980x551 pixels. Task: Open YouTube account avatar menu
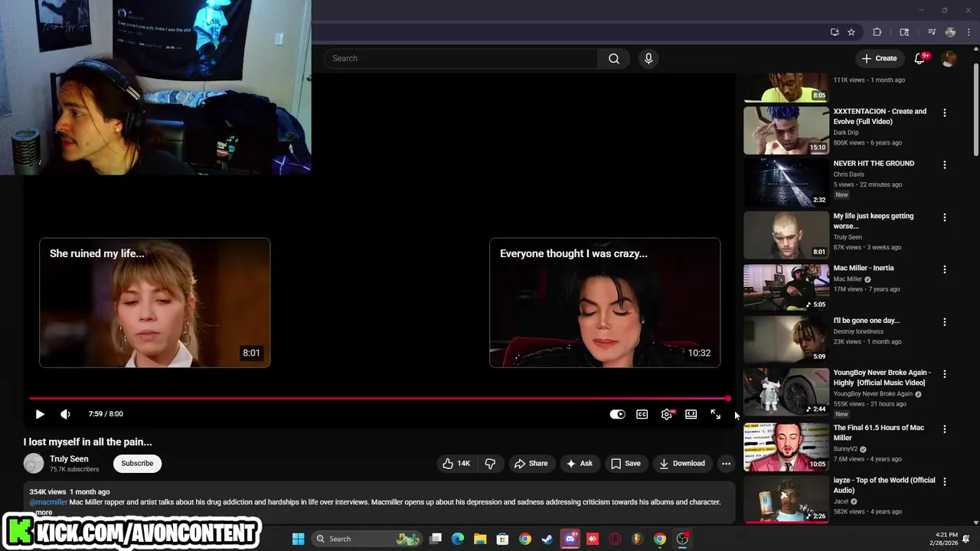949,59
